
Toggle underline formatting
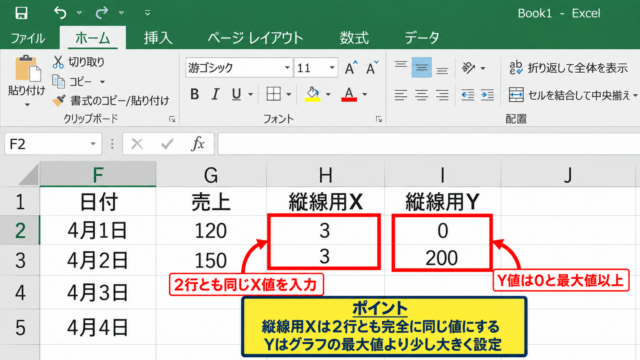[x=236, y=94]
